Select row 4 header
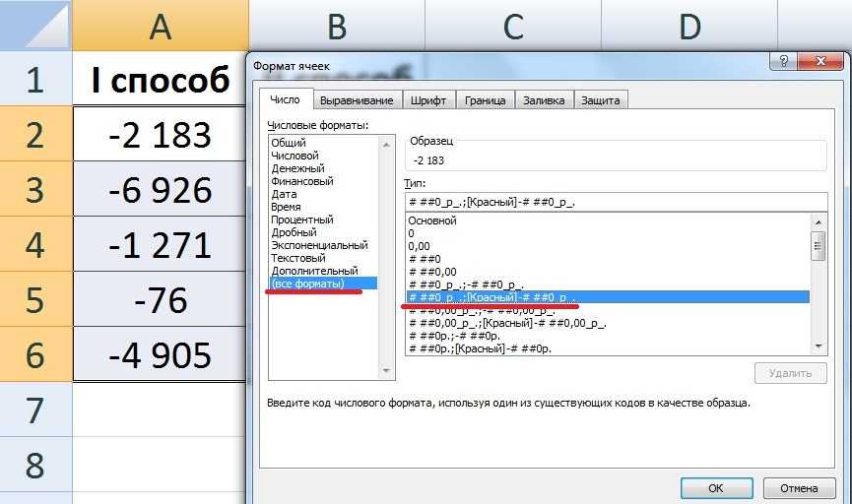Image resolution: width=852 pixels, height=504 pixels. tap(35, 244)
